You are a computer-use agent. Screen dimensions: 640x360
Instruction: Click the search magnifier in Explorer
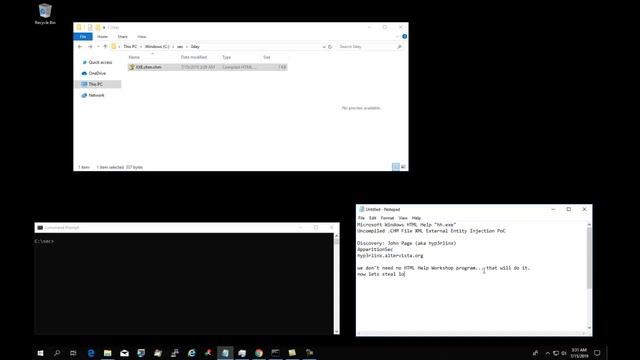[x=399, y=47]
